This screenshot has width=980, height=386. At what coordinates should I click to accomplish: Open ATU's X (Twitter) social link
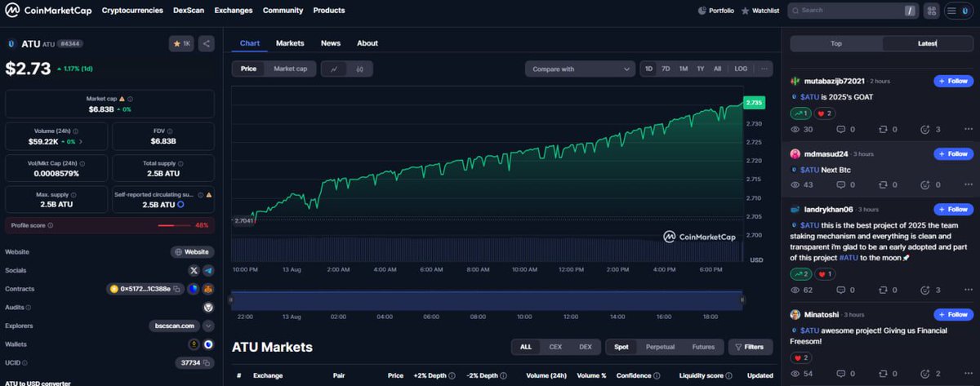[194, 270]
